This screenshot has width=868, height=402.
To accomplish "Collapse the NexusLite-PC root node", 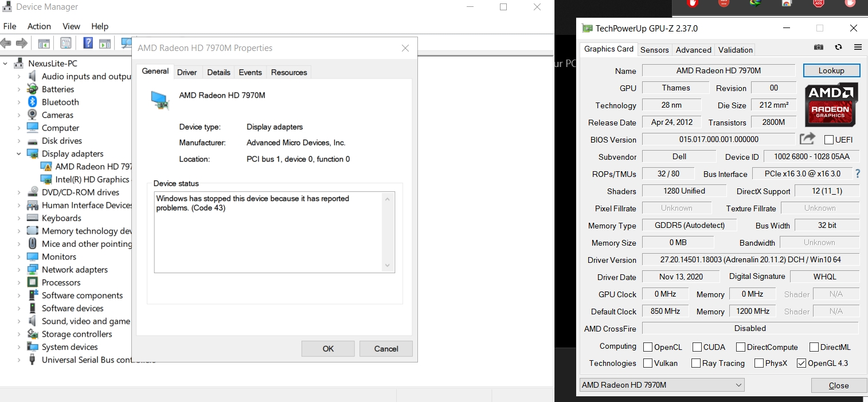I will [x=5, y=63].
